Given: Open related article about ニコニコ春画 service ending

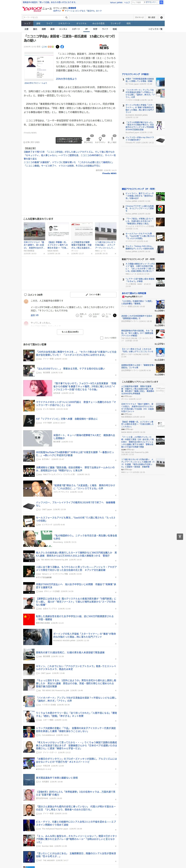Looking at the screenshot, I should [x=62, y=166].
